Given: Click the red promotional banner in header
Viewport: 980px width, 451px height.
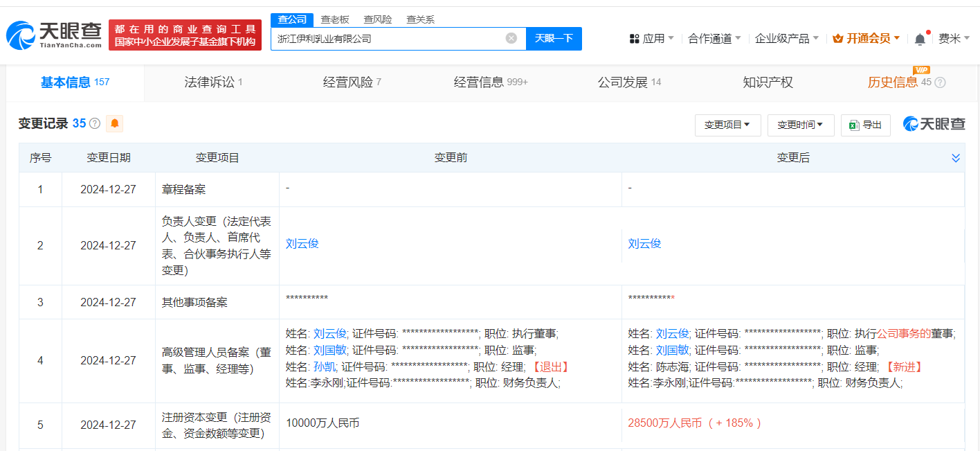Looking at the screenshot, I should [185, 35].
